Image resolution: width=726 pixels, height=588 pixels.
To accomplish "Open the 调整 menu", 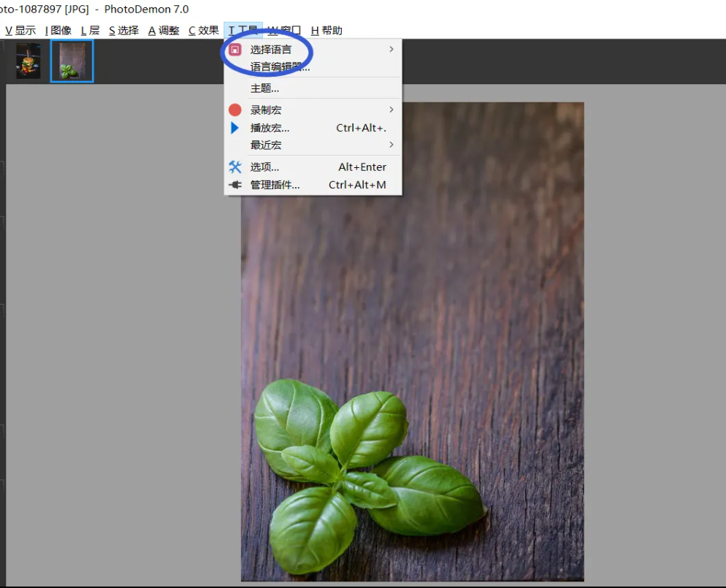I will pos(164,31).
